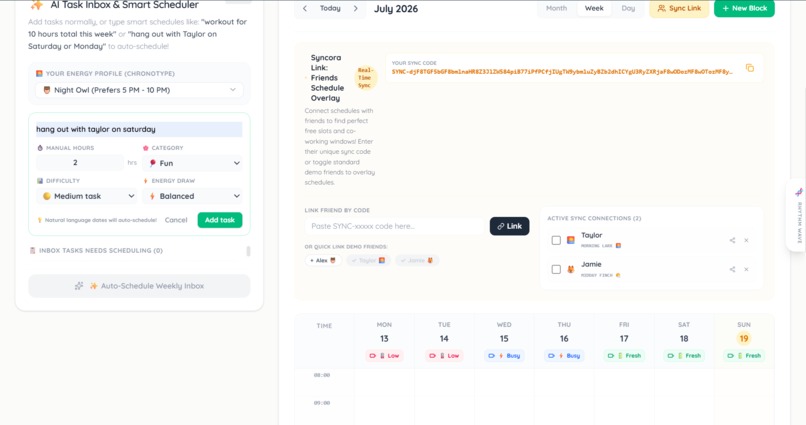The height and width of the screenshot is (425, 806).
Task: Toggle the Taylor demo friend chip
Action: pos(368,261)
